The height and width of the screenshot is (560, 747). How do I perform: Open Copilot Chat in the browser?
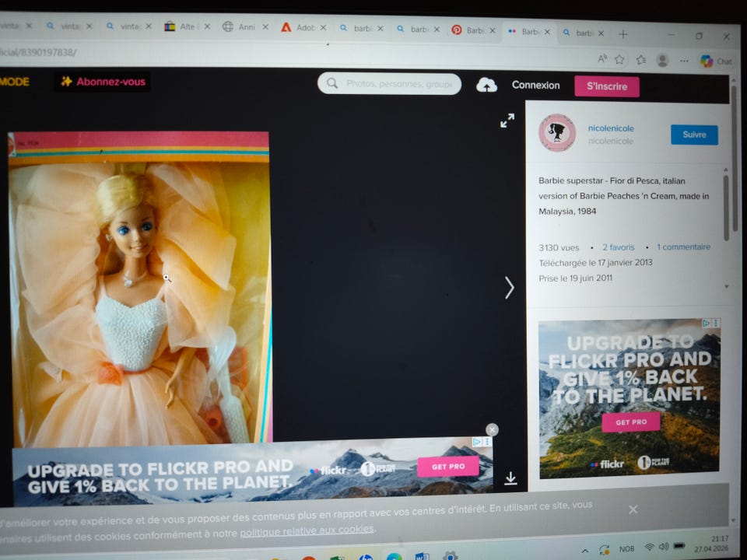tap(716, 61)
